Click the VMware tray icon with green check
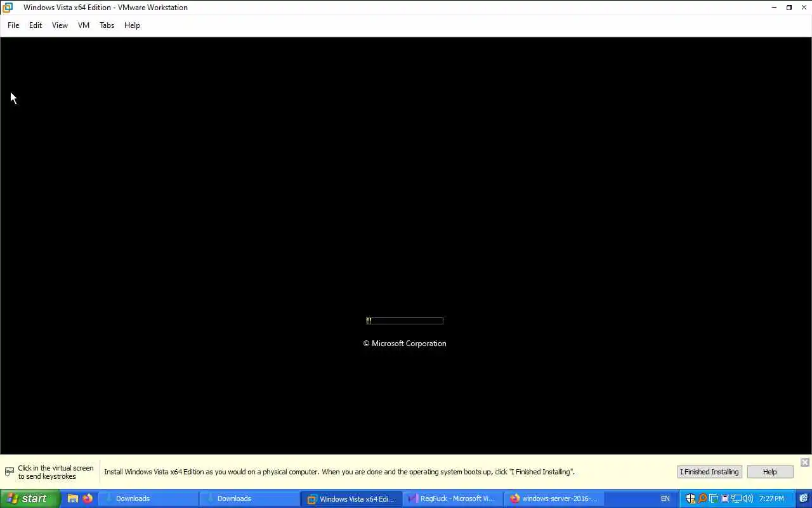The width and height of the screenshot is (812, 508). pos(714,498)
